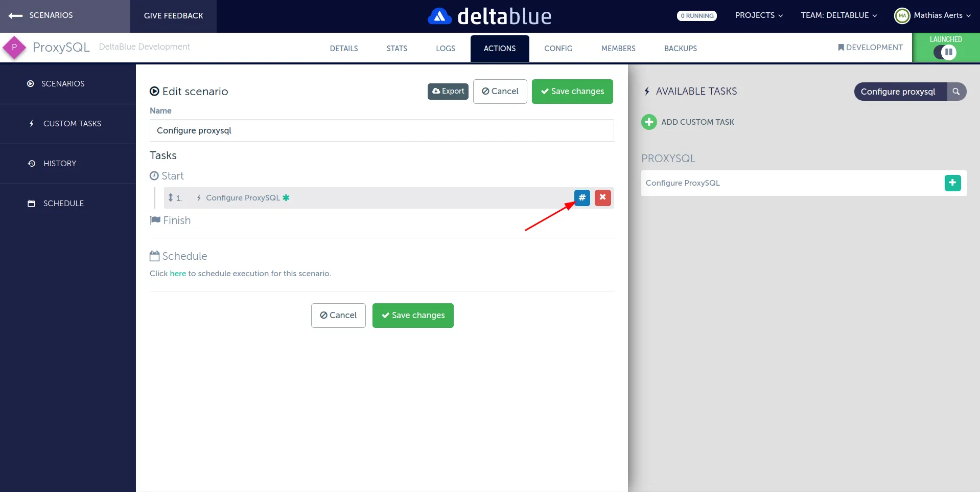Click the reorder arrows next to task 1

(171, 198)
